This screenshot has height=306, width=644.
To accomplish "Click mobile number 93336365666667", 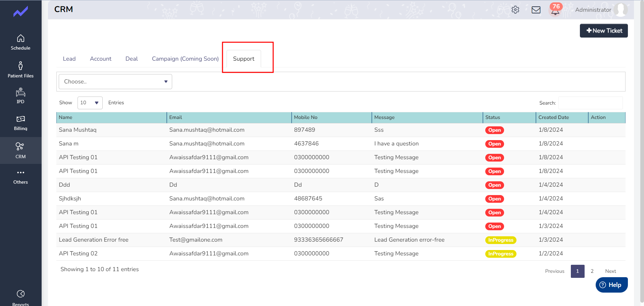I will point(318,240).
